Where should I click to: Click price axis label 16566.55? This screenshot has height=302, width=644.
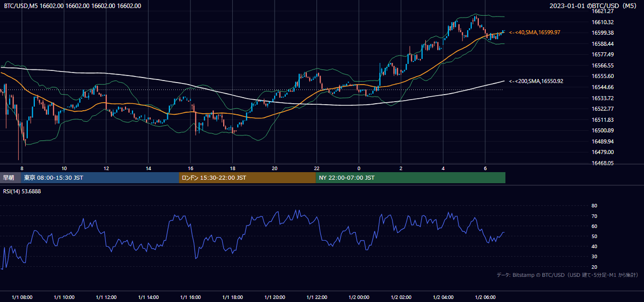[x=603, y=65]
